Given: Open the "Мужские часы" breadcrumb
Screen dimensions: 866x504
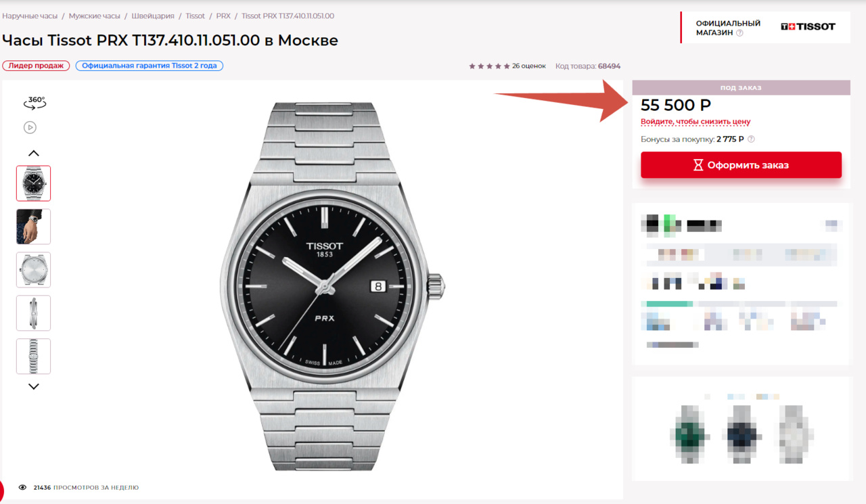Looking at the screenshot, I should (x=94, y=16).
